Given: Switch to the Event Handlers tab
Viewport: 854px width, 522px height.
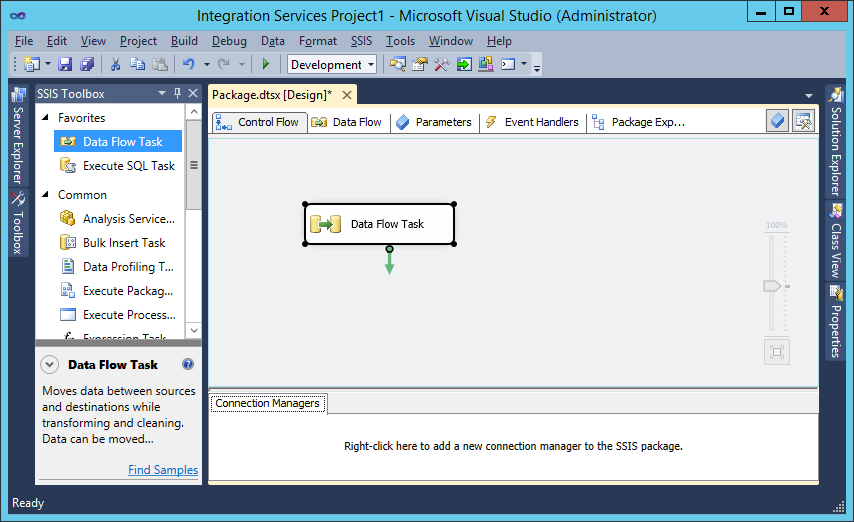Looking at the screenshot, I should (533, 123).
